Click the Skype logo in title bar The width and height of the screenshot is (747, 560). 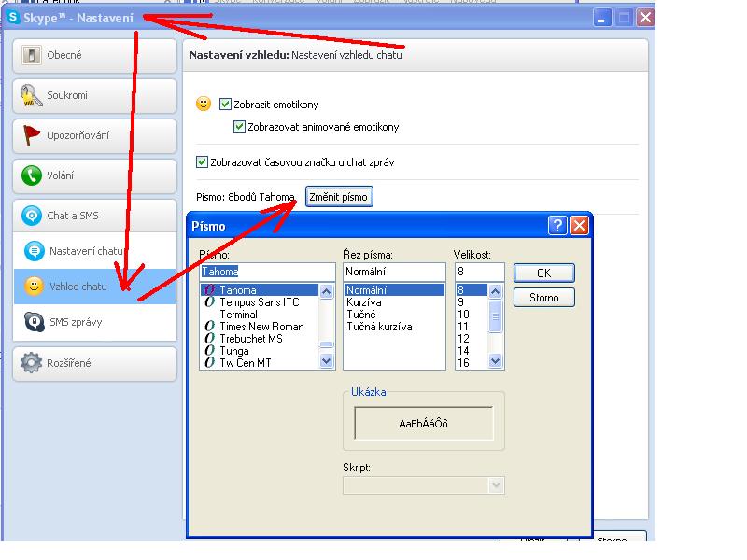(x=13, y=18)
